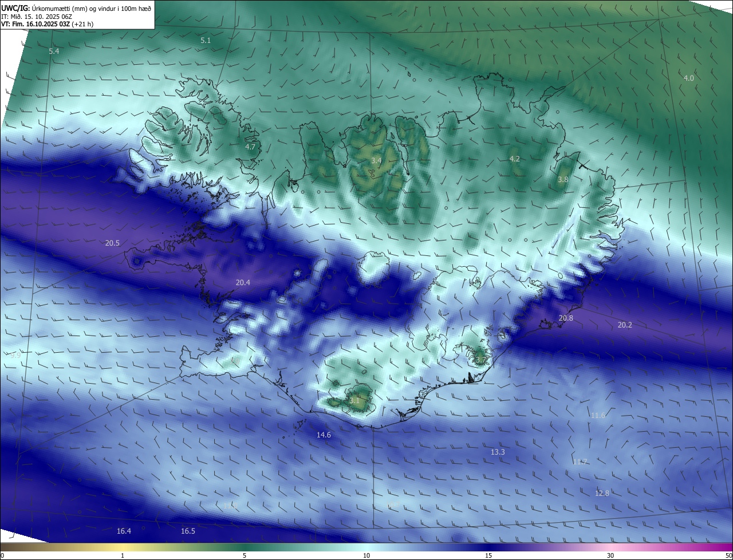Click the color scale tick labeled 50
Image resolution: width=733 pixels, height=560 pixels.
coord(728,555)
